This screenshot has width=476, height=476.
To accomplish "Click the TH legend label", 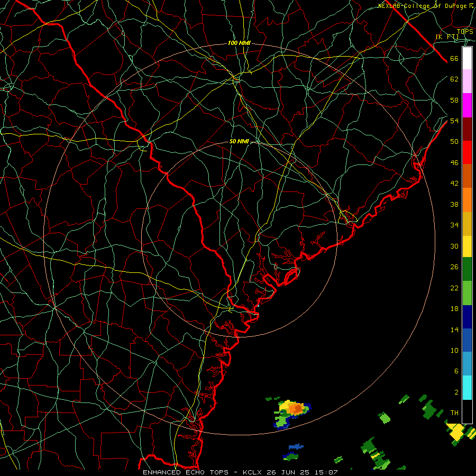I will pyautogui.click(x=454, y=413).
